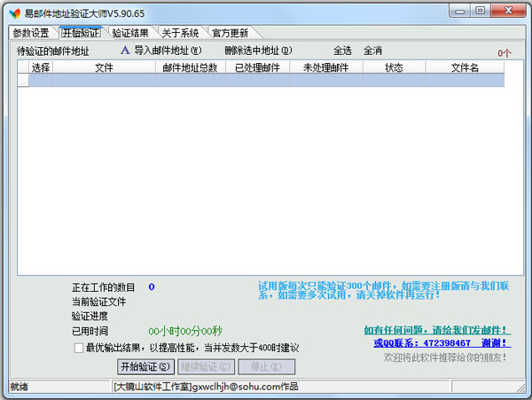Viewport: 532px width, 400px height.
Task: Switch to the 官方更新 tab
Action: [x=230, y=33]
